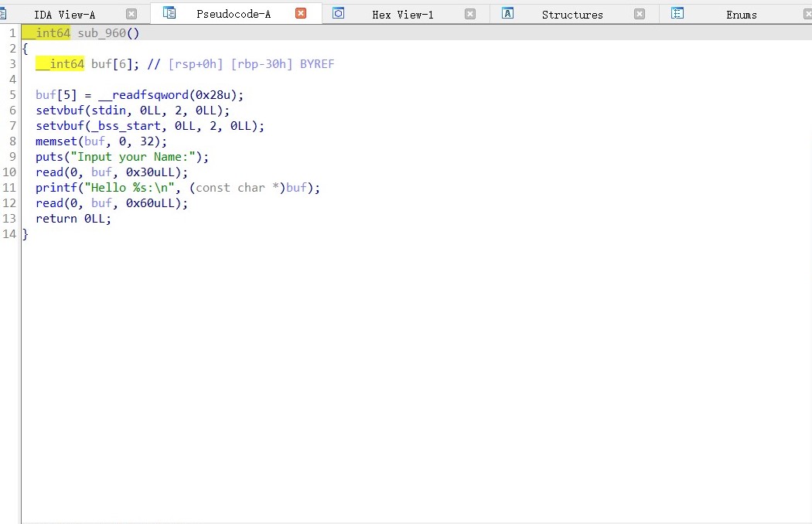Click the "Input your Name:" string literal
Image resolution: width=812 pixels, height=524 pixels.
[136, 157]
